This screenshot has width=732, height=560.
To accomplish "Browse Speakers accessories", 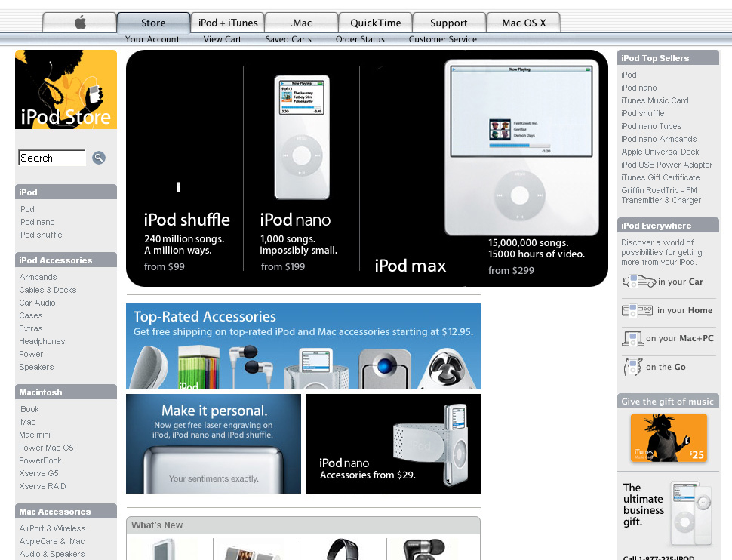I will [36, 367].
